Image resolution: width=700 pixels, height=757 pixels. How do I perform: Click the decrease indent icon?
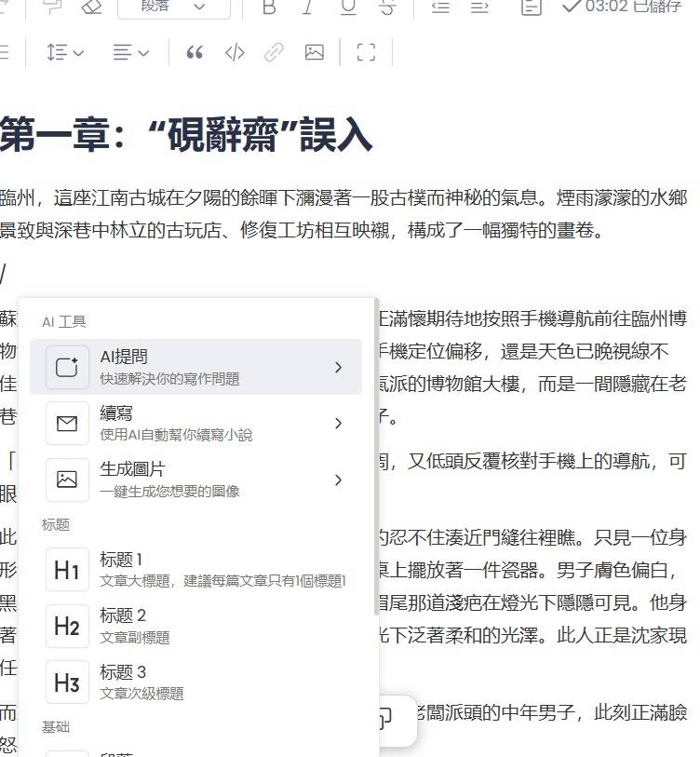(441, 7)
